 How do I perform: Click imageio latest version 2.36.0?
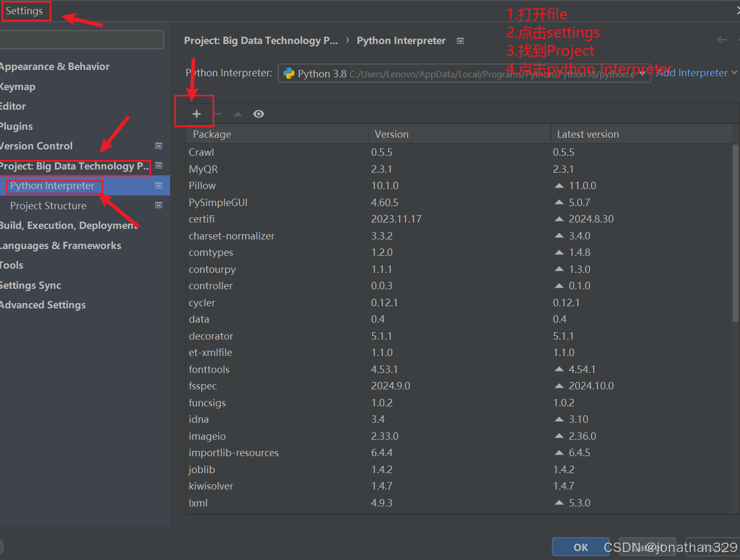[x=582, y=436]
